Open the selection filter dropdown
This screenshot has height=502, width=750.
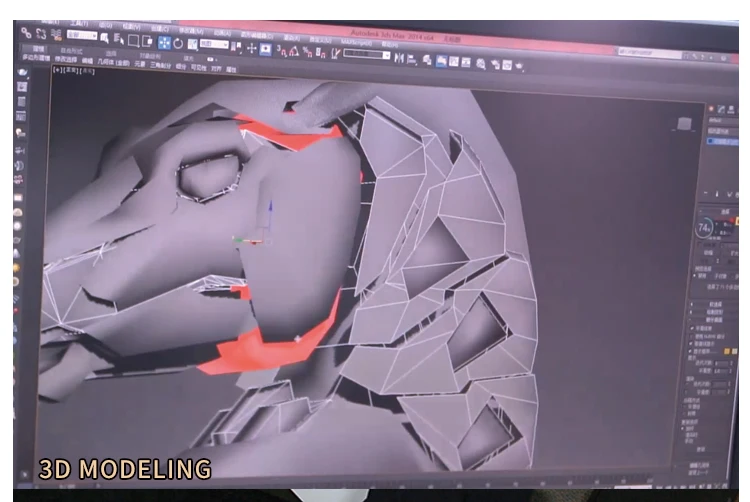[x=82, y=35]
